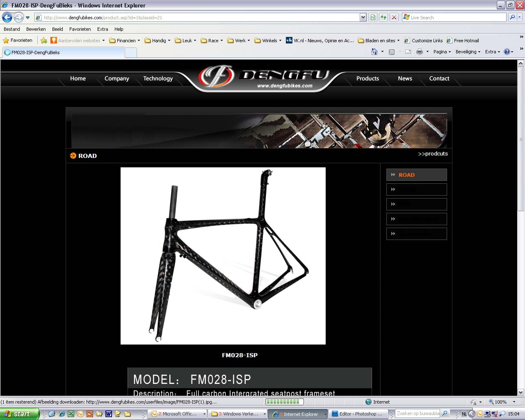Click the Stop loading red X icon
525x420 pixels.
(x=394, y=17)
